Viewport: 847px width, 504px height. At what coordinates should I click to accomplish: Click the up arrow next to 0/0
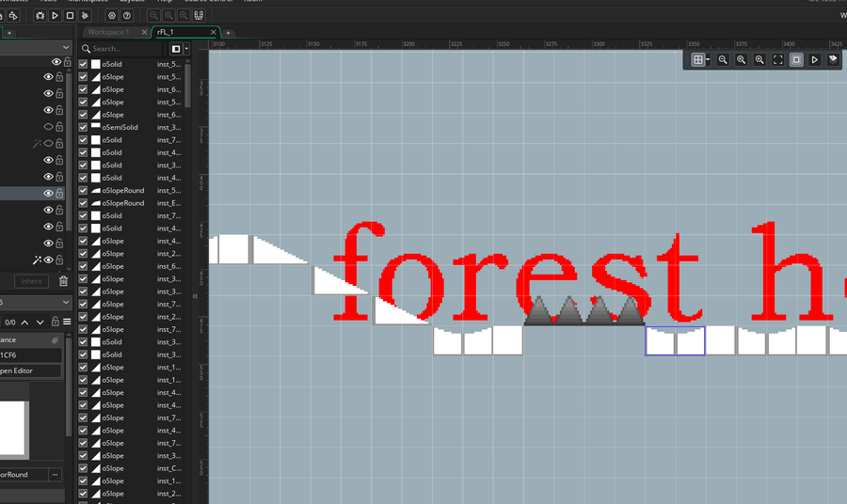(x=24, y=323)
